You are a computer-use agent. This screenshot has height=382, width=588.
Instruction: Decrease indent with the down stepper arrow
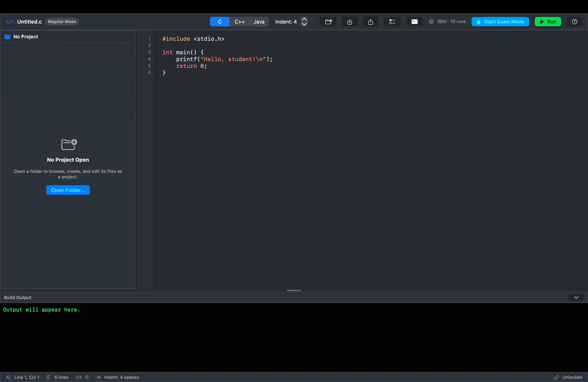point(304,24)
